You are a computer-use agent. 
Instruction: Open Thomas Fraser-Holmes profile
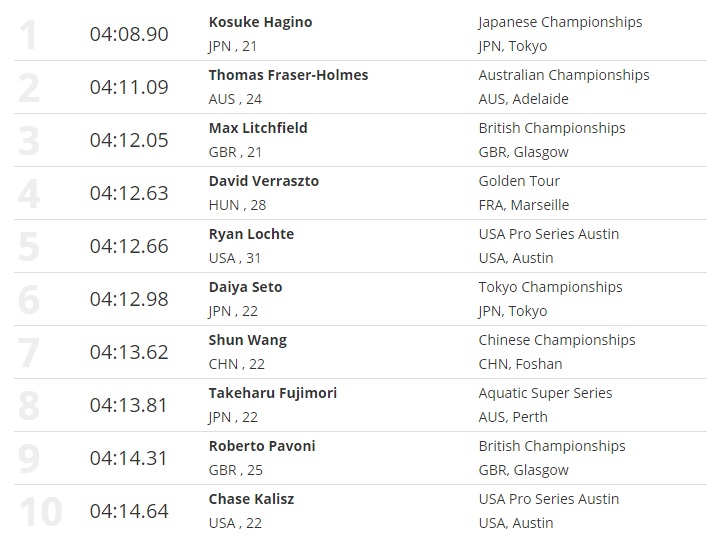288,75
